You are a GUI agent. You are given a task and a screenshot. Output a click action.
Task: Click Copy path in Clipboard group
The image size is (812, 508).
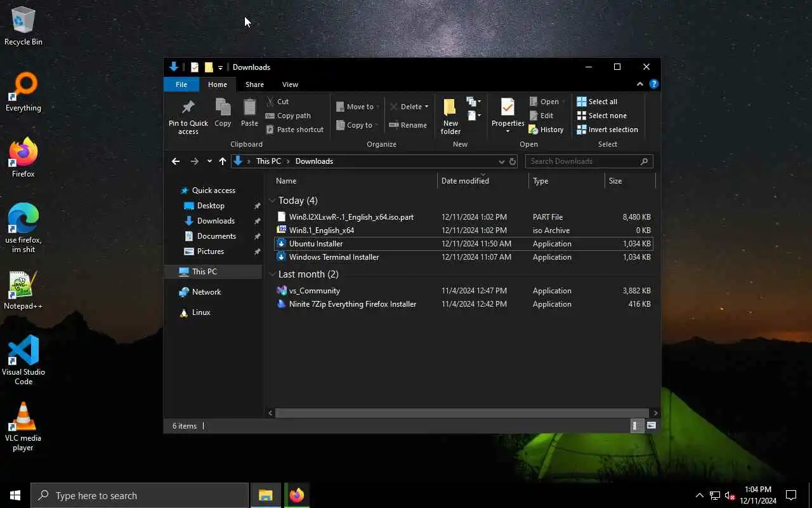288,116
